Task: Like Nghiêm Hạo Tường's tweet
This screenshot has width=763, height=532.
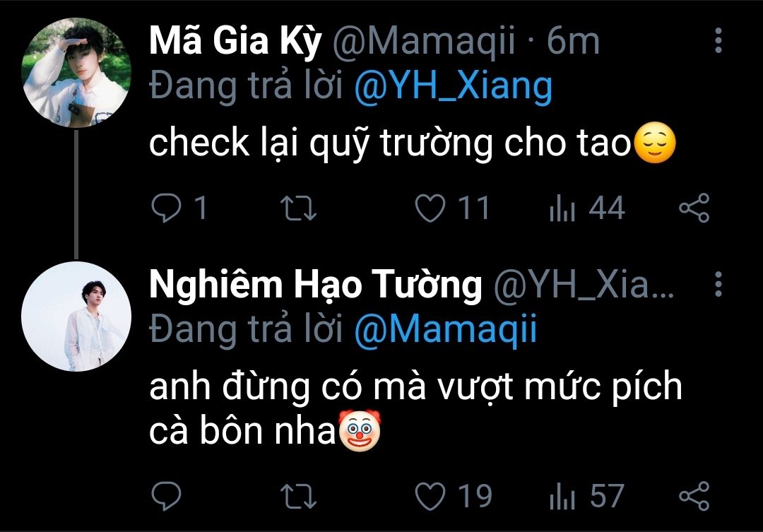Action: 429,496
